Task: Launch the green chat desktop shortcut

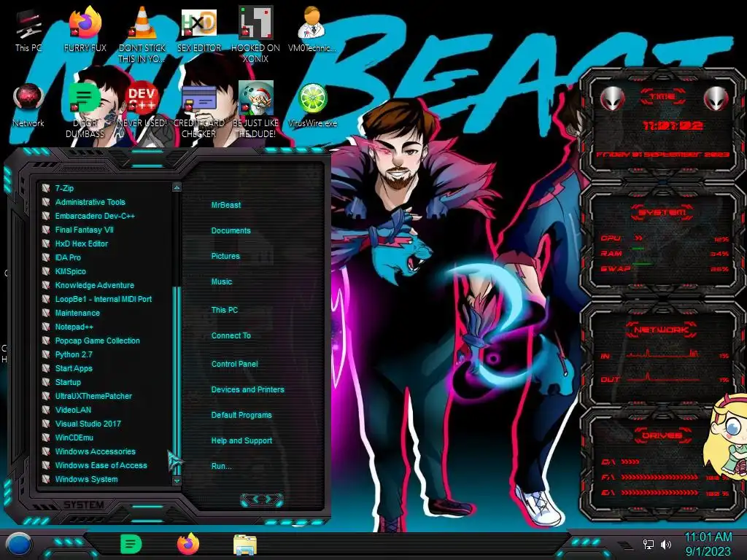Action: 85,109
